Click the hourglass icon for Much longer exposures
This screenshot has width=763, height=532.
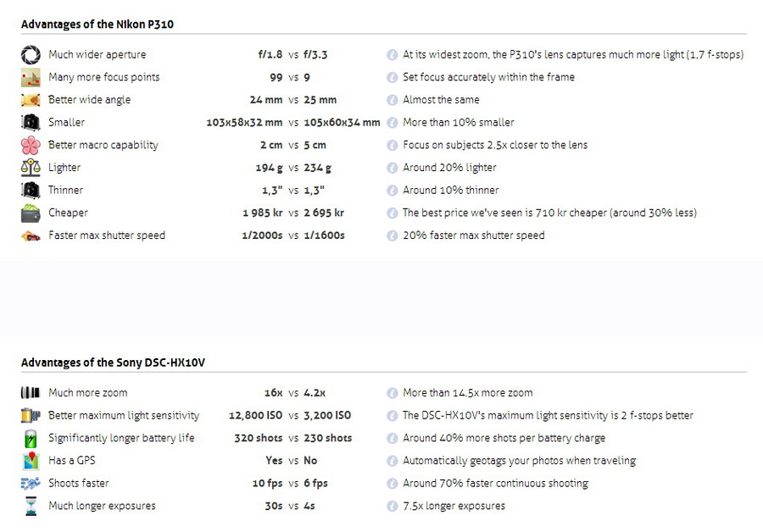[x=31, y=506]
